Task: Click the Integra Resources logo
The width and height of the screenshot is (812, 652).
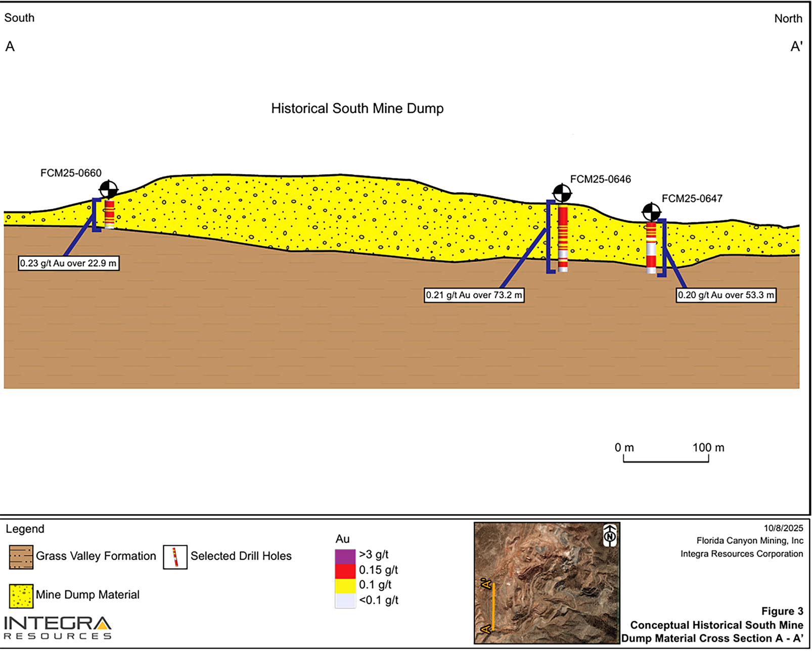Action: [x=58, y=628]
